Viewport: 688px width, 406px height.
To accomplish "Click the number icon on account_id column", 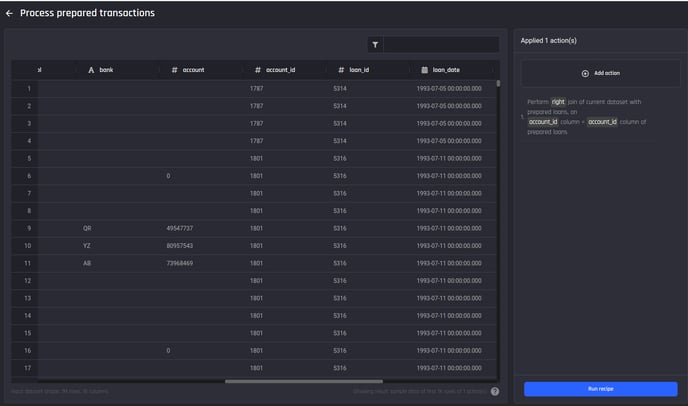I will tap(258, 70).
